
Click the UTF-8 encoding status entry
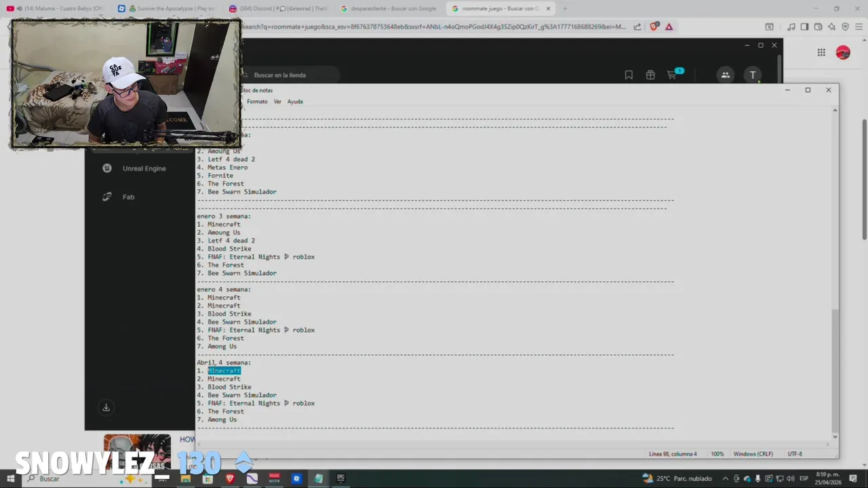[795, 454]
